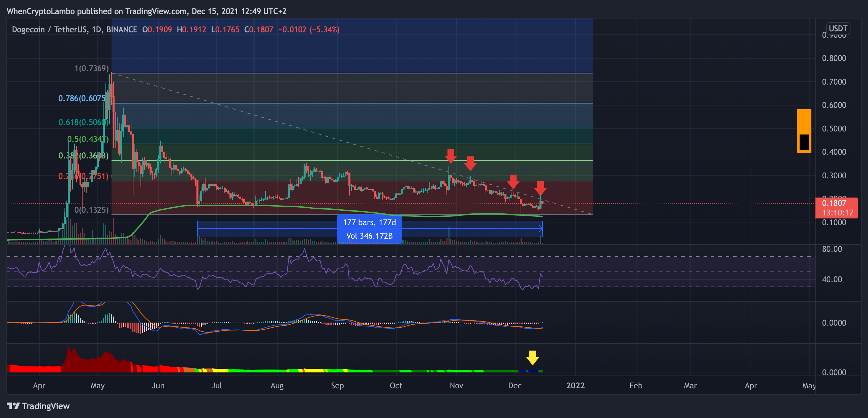This screenshot has height=418, width=868.
Task: Click the Fibonacci level label 1(0.7369)
Action: pyautogui.click(x=92, y=68)
